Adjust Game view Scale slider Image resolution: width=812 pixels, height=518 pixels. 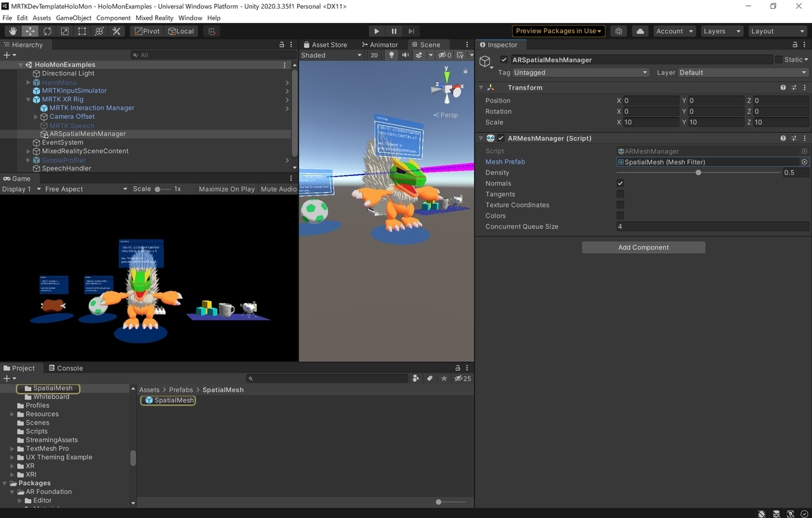tap(162, 189)
